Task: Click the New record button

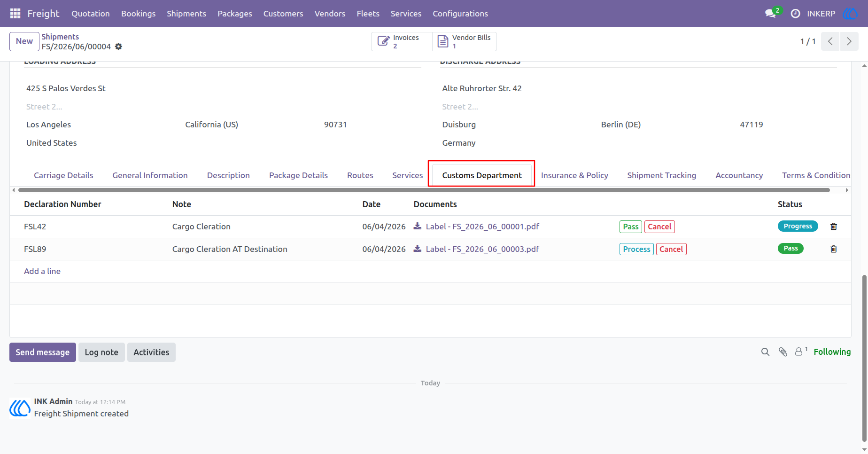Action: tap(24, 41)
